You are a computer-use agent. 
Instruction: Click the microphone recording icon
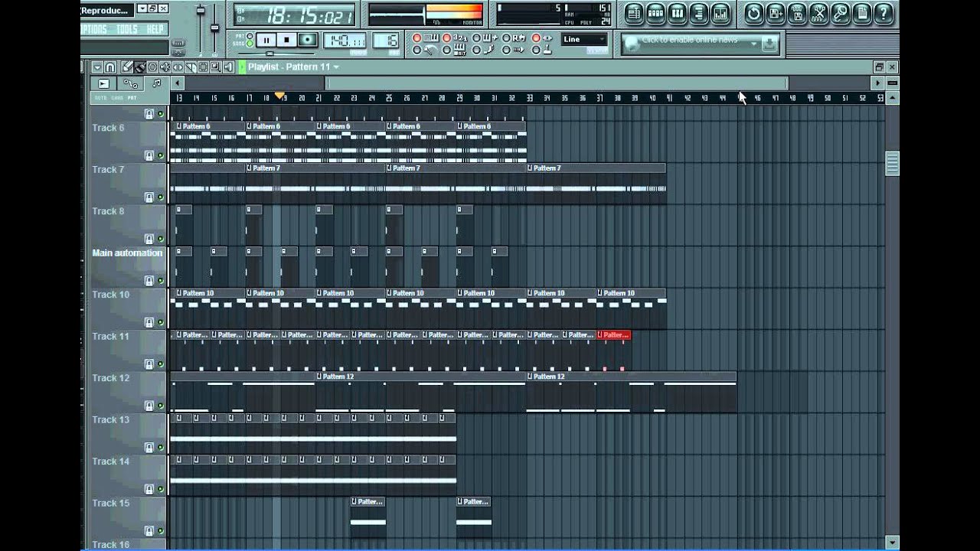[x=840, y=13]
